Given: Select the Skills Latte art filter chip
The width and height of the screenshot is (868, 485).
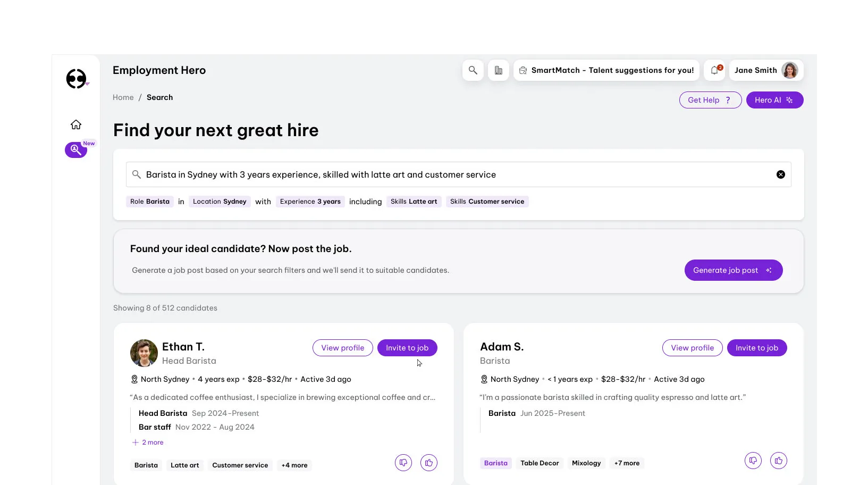Looking at the screenshot, I should pos(414,202).
